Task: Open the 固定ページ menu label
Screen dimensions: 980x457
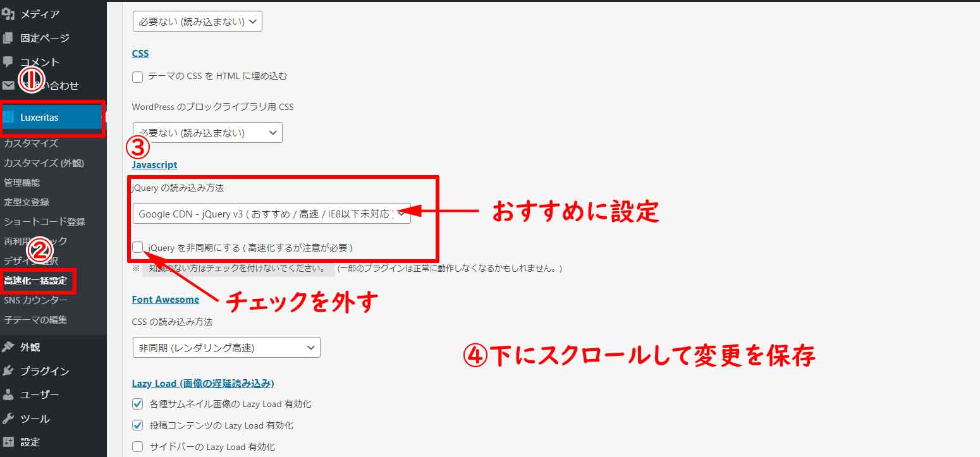Action: [45, 38]
